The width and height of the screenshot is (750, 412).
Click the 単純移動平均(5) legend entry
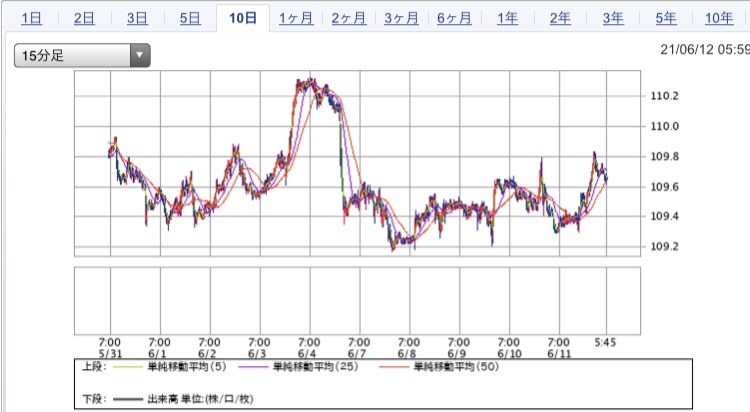point(187,367)
